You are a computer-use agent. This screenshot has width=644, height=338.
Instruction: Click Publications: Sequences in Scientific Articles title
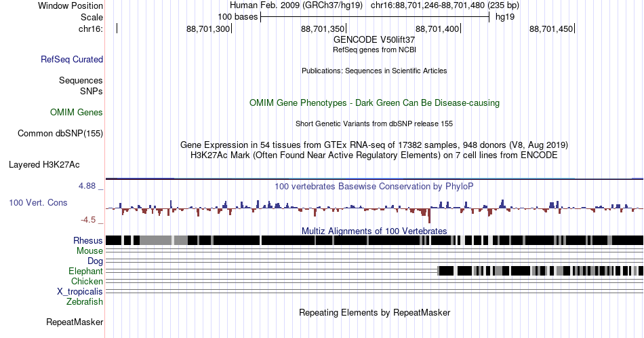tap(374, 71)
